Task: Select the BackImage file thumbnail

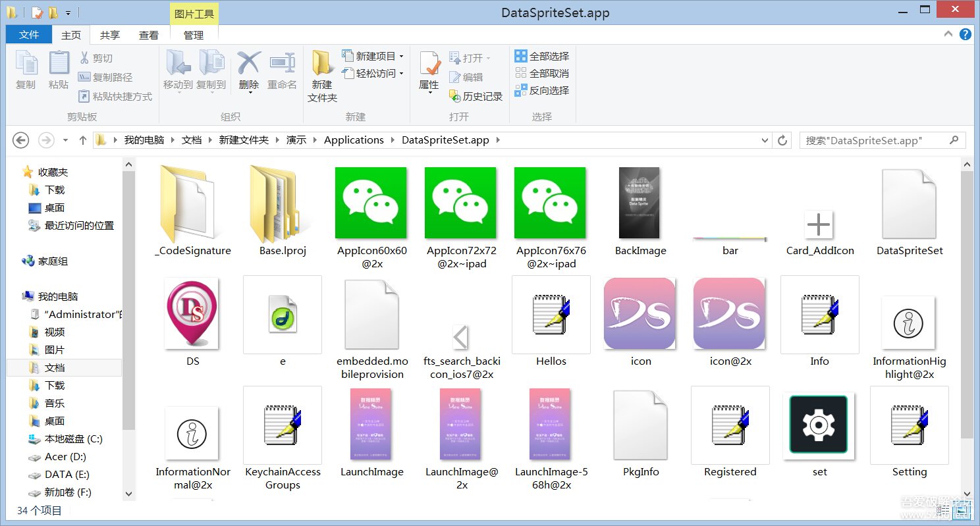Action: click(641, 211)
